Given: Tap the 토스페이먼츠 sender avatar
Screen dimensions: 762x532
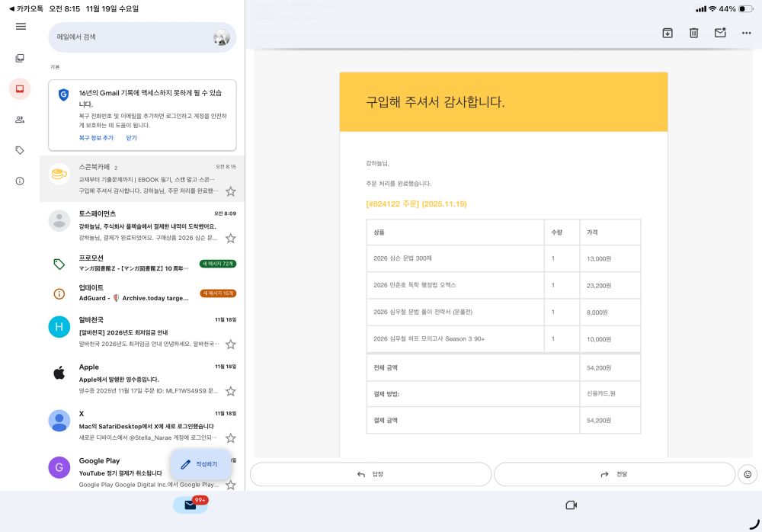Looking at the screenshot, I should (x=59, y=221).
